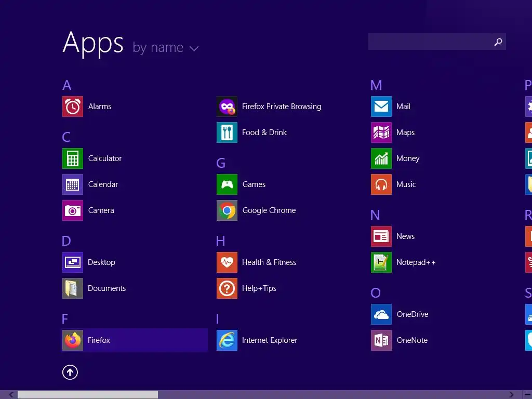Image resolution: width=532 pixels, height=399 pixels.
Task: Open the Maps app icon
Action: 381,132
